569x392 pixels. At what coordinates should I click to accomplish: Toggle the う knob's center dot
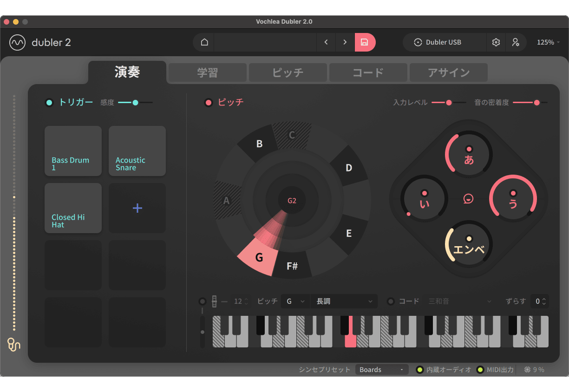pos(513,193)
